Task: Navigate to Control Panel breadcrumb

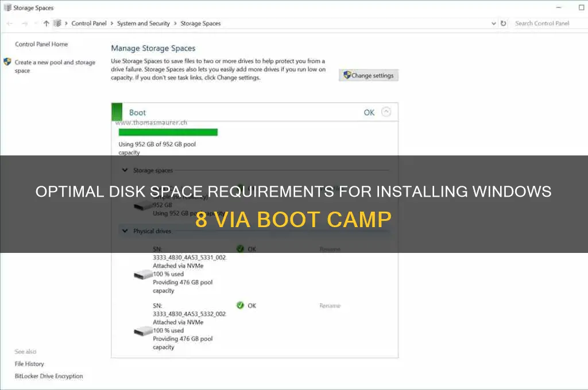Action: point(89,23)
